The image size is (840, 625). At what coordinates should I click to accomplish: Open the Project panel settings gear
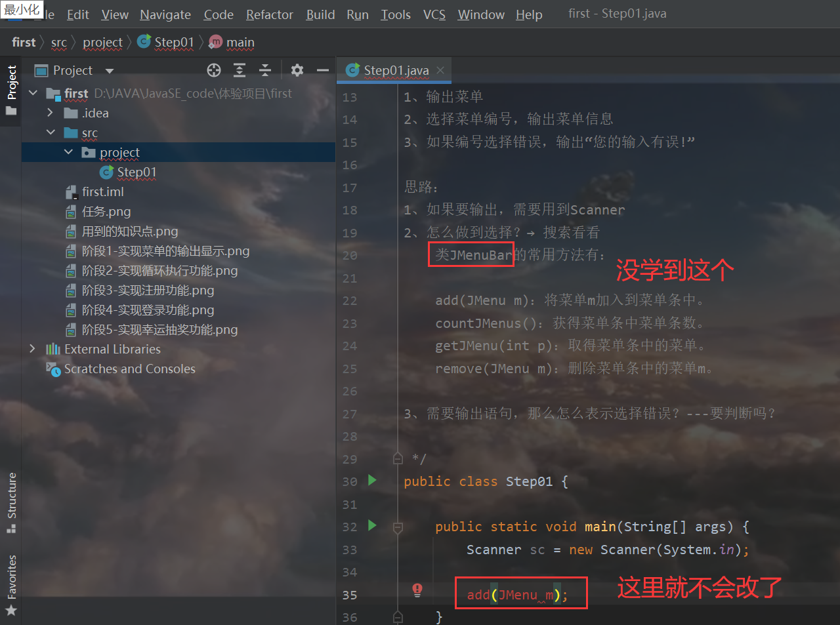click(297, 70)
